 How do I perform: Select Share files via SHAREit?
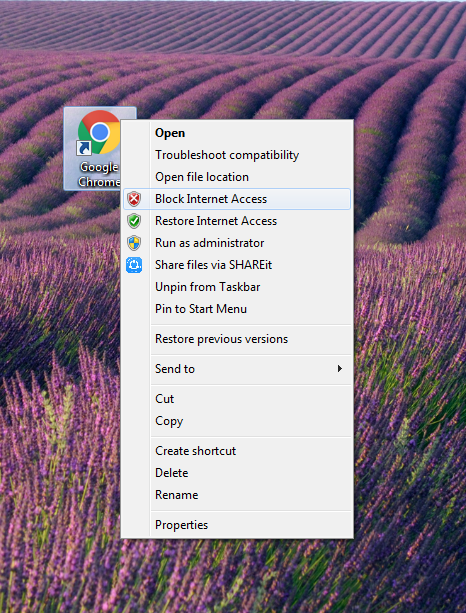coord(237,265)
